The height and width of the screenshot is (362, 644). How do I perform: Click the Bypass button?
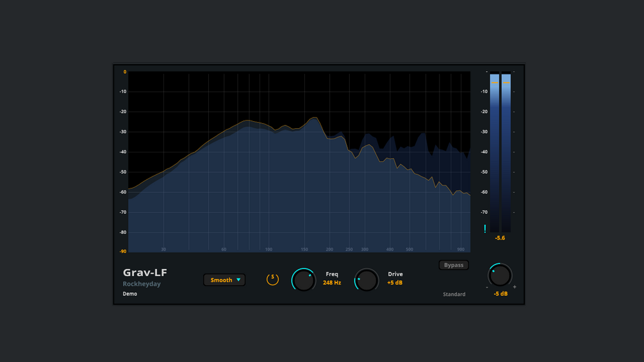(454, 265)
